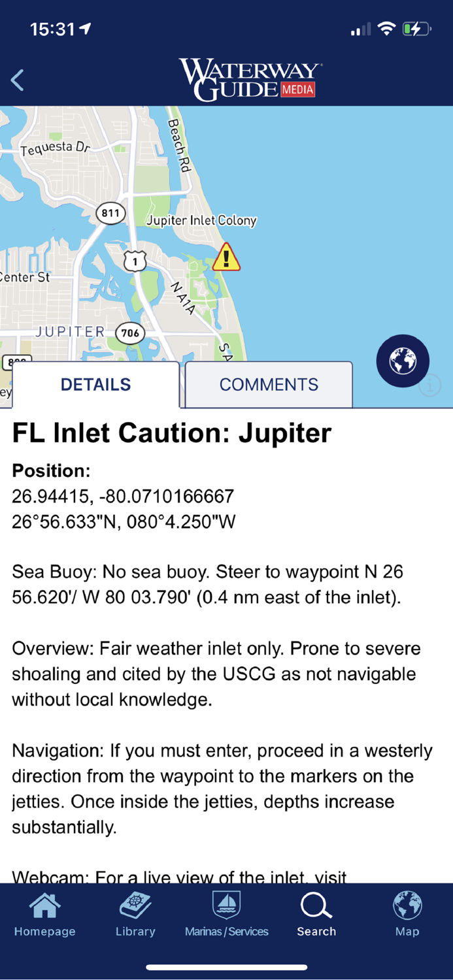Tap the dark globe button overlaying the map
453x980 pixels.
[403, 361]
